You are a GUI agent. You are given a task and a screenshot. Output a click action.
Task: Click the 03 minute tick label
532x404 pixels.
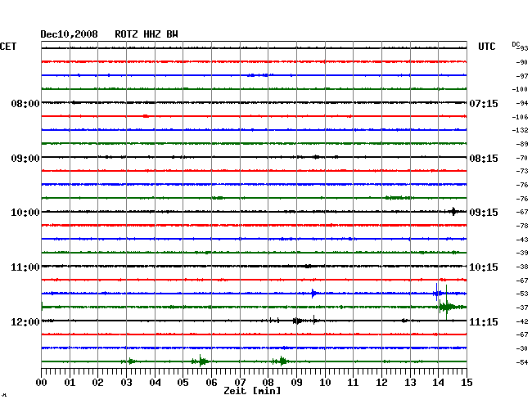tap(126, 383)
